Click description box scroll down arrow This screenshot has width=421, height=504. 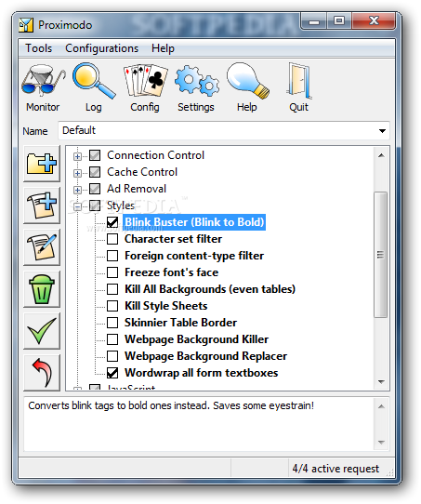pos(381,443)
